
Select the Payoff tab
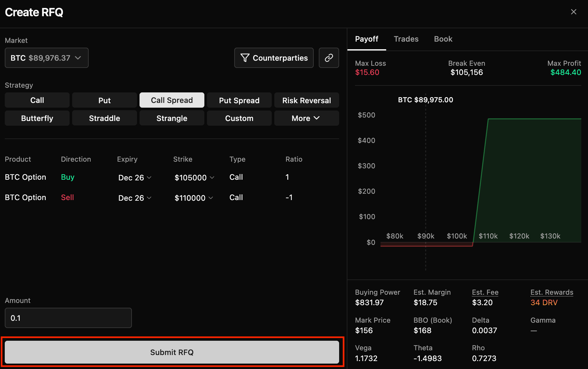(x=366, y=39)
